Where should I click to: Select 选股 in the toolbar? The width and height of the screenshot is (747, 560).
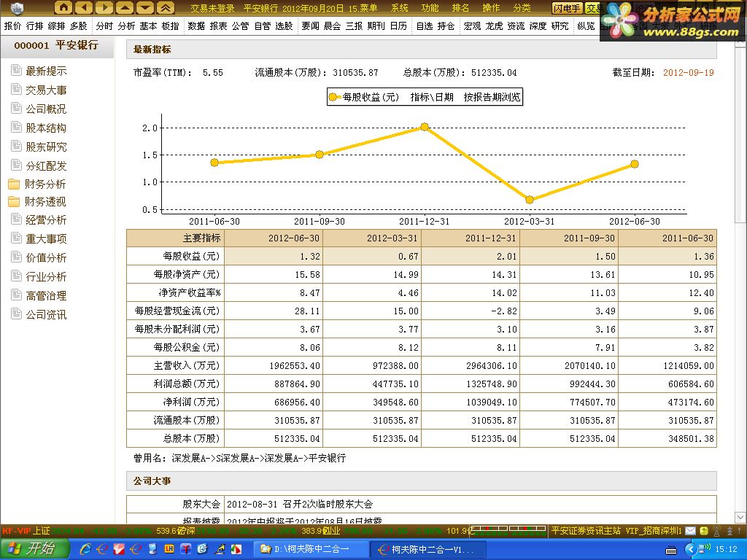coord(284,26)
